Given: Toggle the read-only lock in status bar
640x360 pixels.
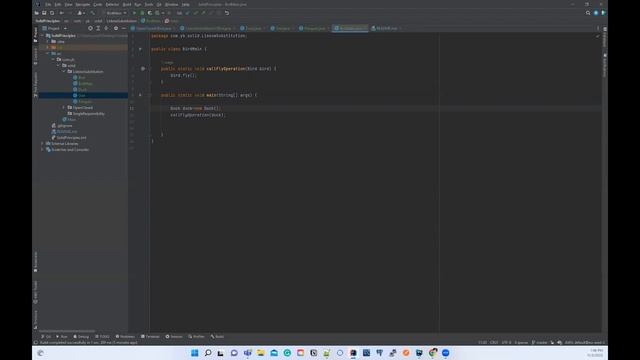Looking at the screenshot, I should pos(552,343).
